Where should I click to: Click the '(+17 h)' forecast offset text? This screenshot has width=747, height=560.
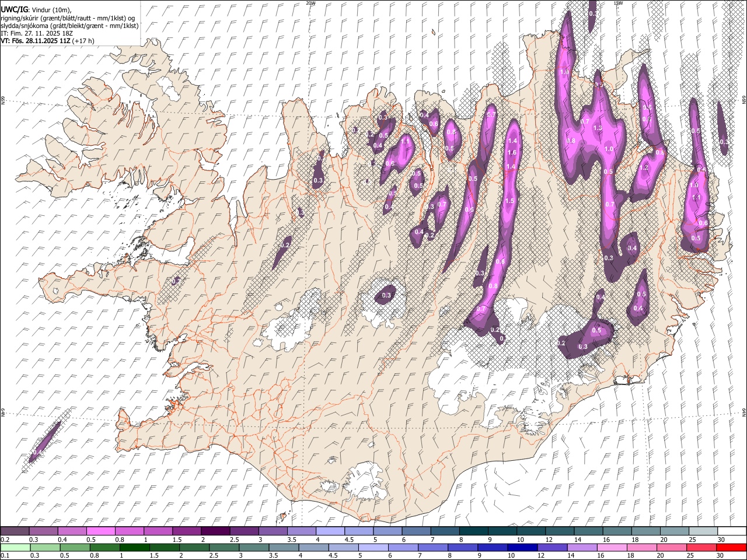tap(83, 41)
